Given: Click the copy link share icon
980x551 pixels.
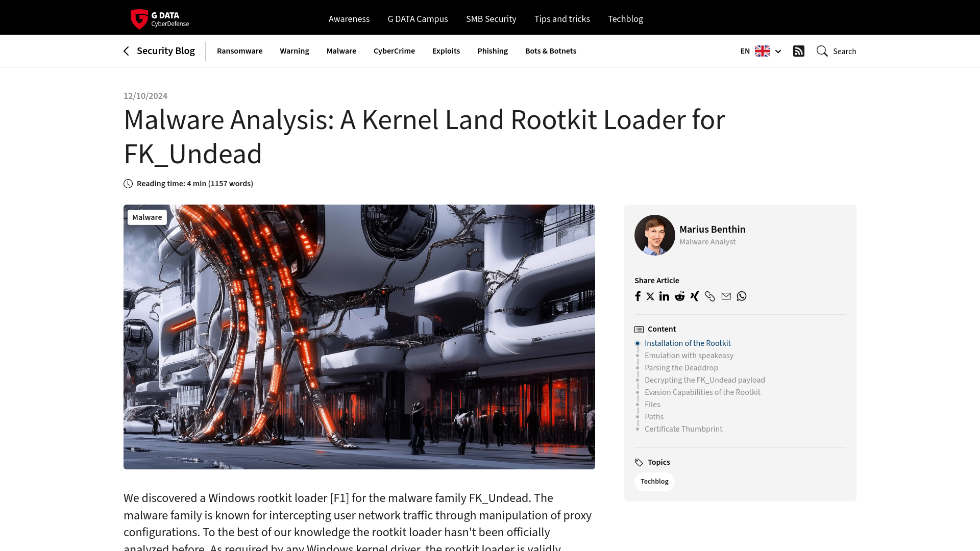Looking at the screenshot, I should pos(709,296).
